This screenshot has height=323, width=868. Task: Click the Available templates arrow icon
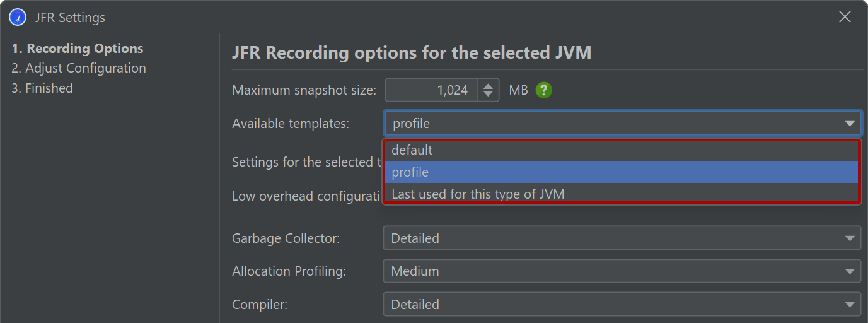850,124
